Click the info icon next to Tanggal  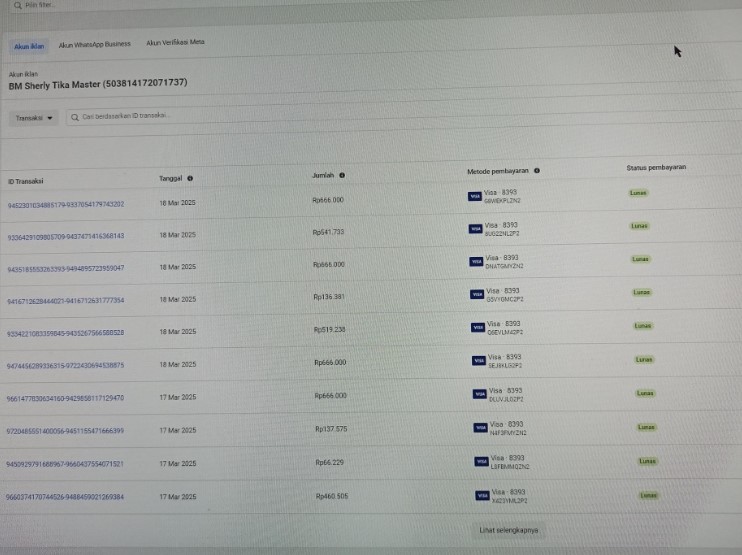[190, 179]
